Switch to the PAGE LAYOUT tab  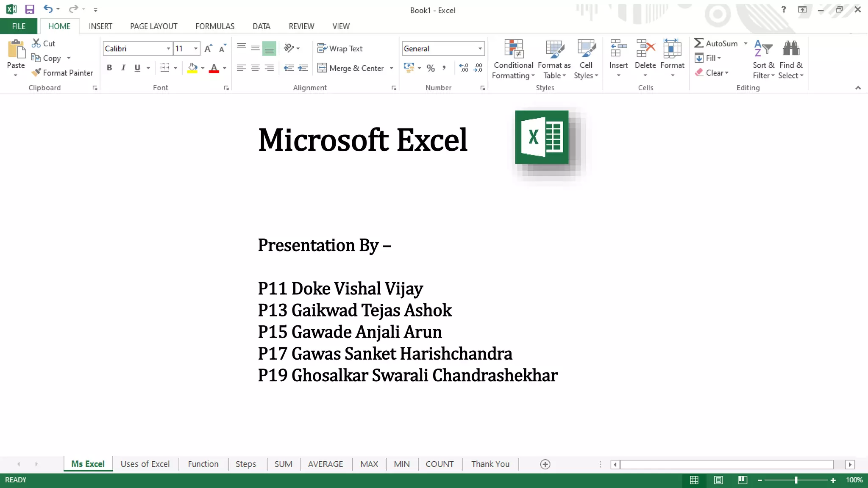click(153, 26)
